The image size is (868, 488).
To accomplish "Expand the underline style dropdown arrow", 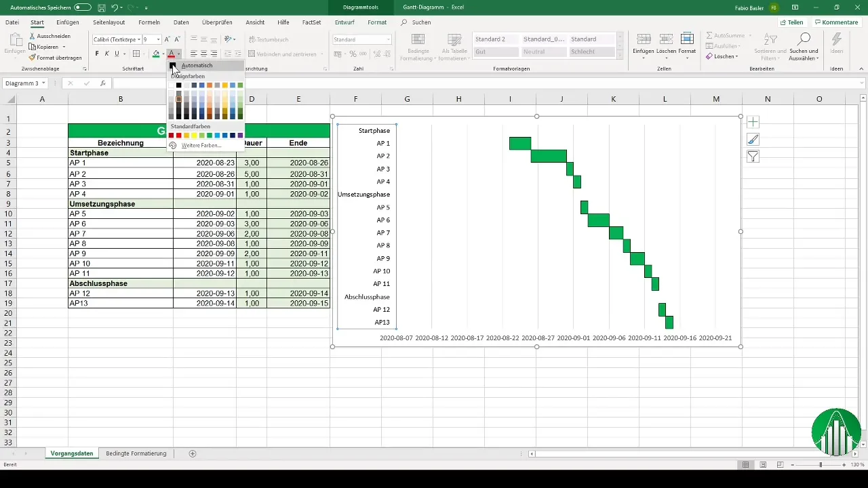I will pos(124,54).
